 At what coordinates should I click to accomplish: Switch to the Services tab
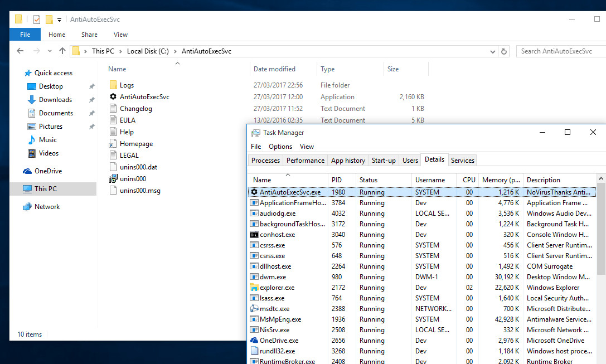[x=463, y=161]
